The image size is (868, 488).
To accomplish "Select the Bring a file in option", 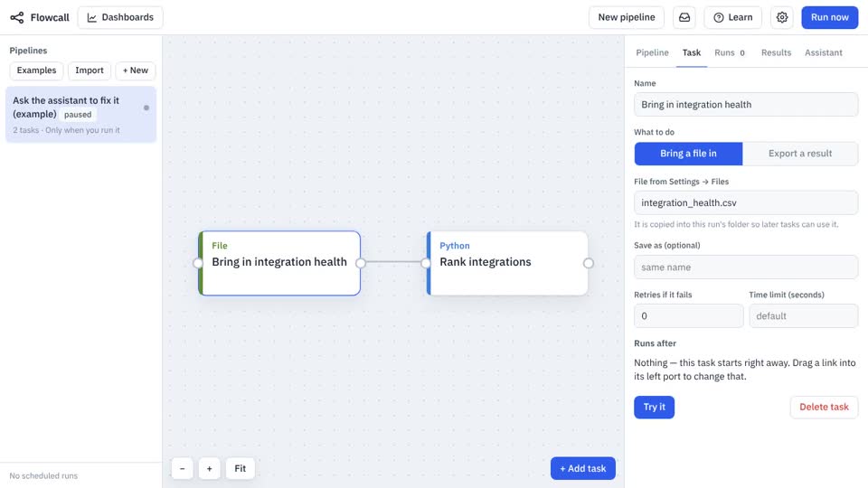I will coord(688,154).
